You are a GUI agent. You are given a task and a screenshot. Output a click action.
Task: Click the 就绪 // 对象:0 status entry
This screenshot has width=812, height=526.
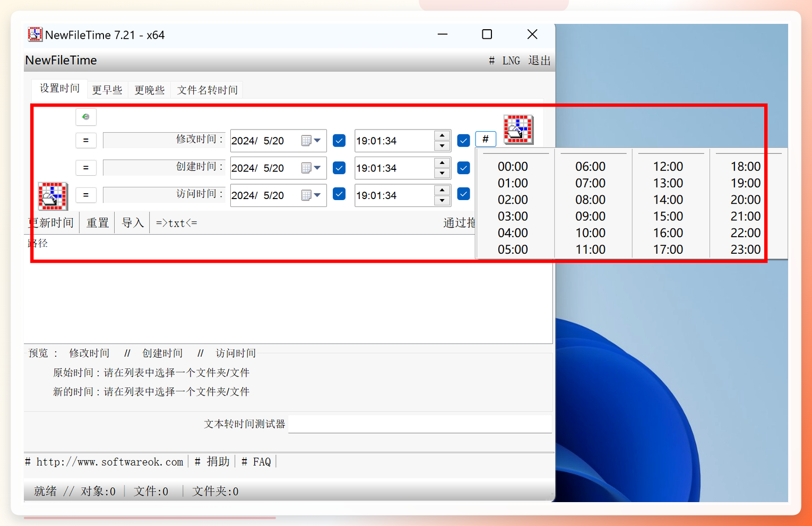(x=75, y=491)
